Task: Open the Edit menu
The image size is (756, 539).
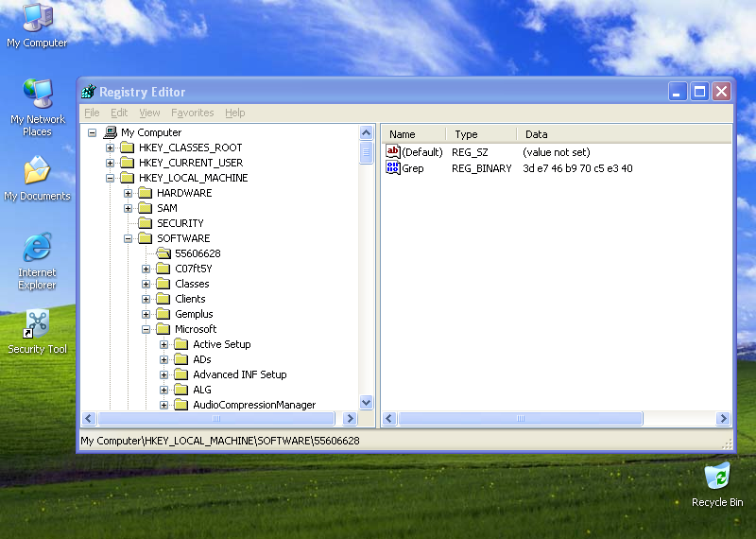Action: (119, 113)
